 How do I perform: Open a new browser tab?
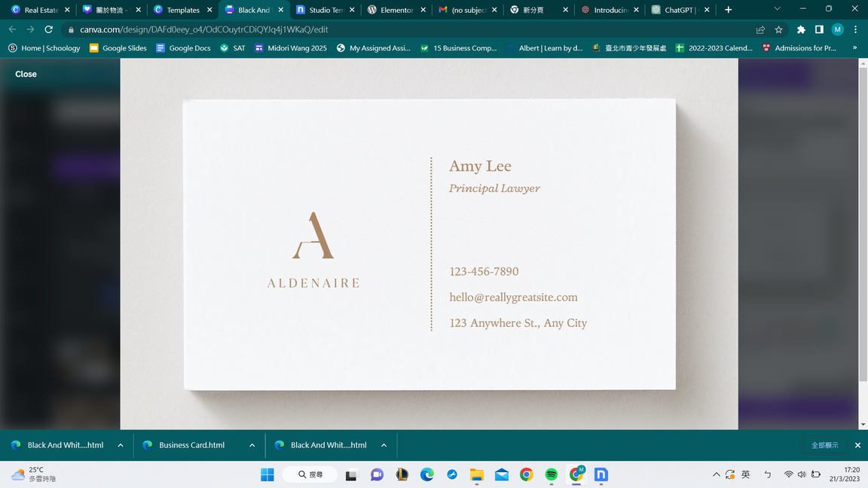click(728, 10)
